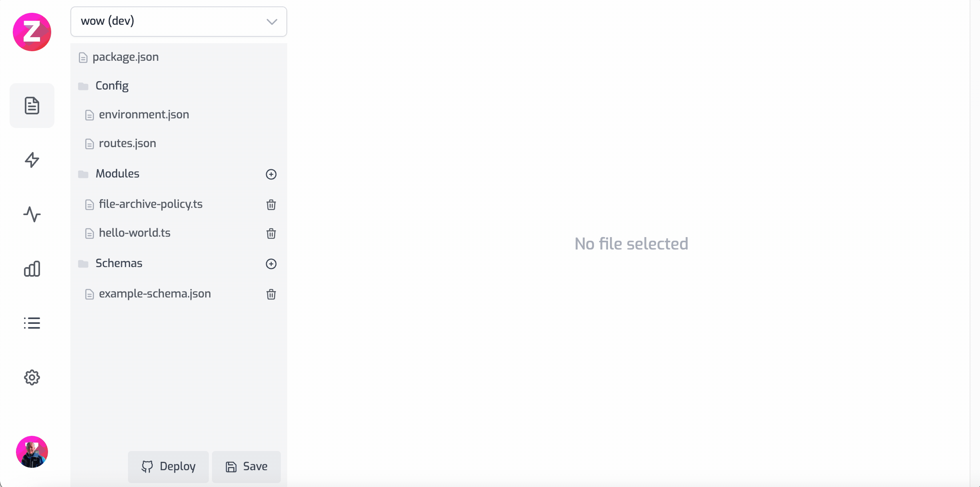
Task: Click the lightning bolt sidebar icon
Action: [x=32, y=160]
